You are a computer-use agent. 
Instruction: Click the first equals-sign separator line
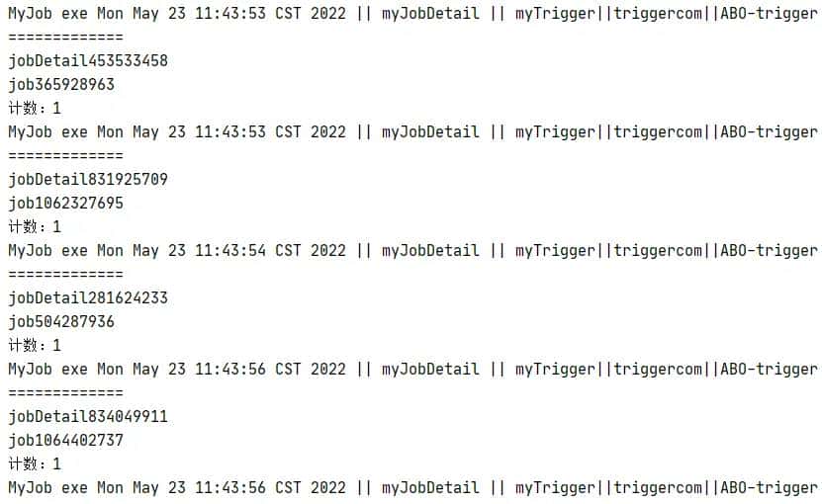point(66,38)
